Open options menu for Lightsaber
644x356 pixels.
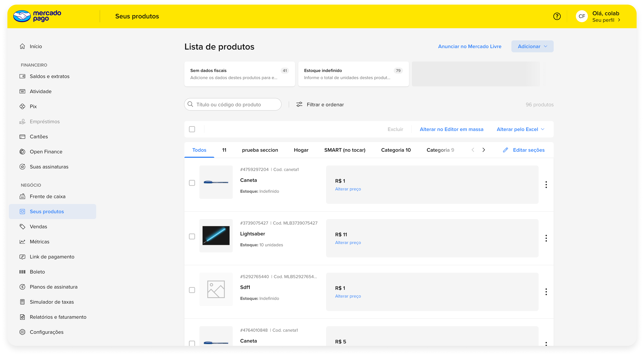point(546,238)
